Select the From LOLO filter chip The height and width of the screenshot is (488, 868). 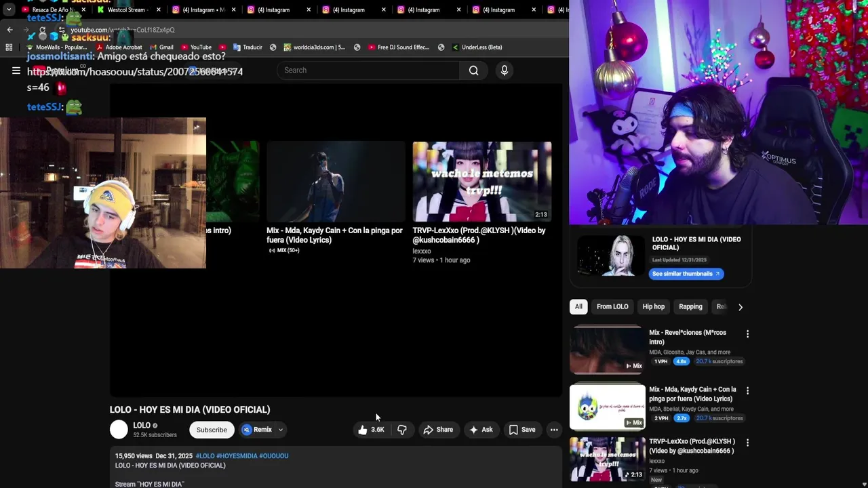click(612, 307)
